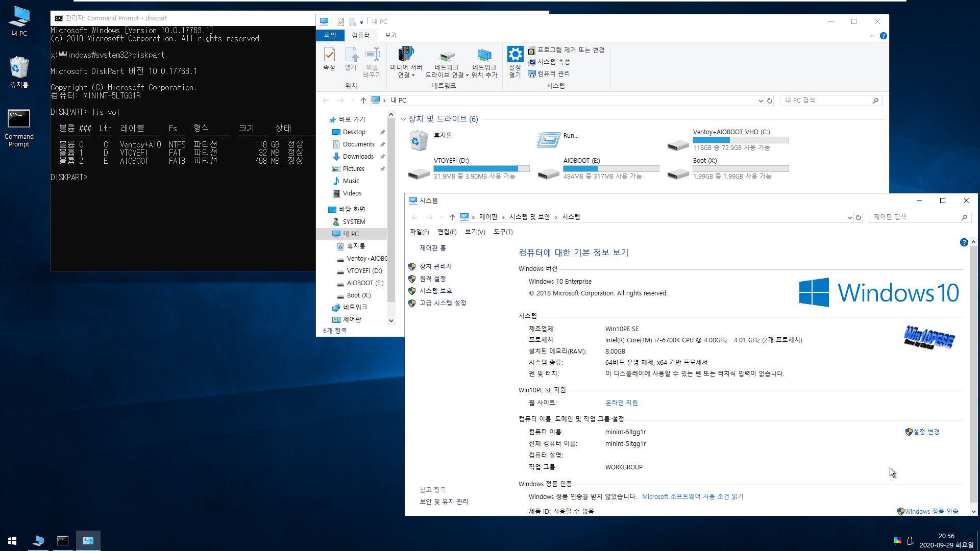Open 원격 설정 link

point(432,279)
